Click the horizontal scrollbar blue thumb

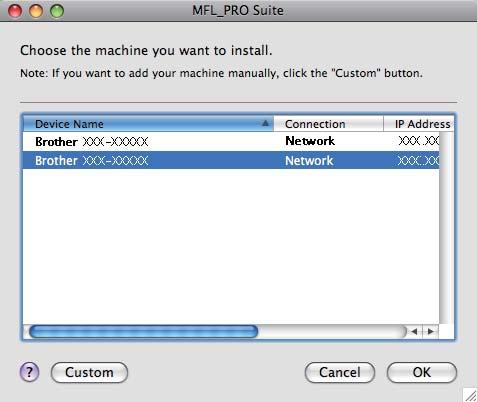pyautogui.click(x=144, y=332)
